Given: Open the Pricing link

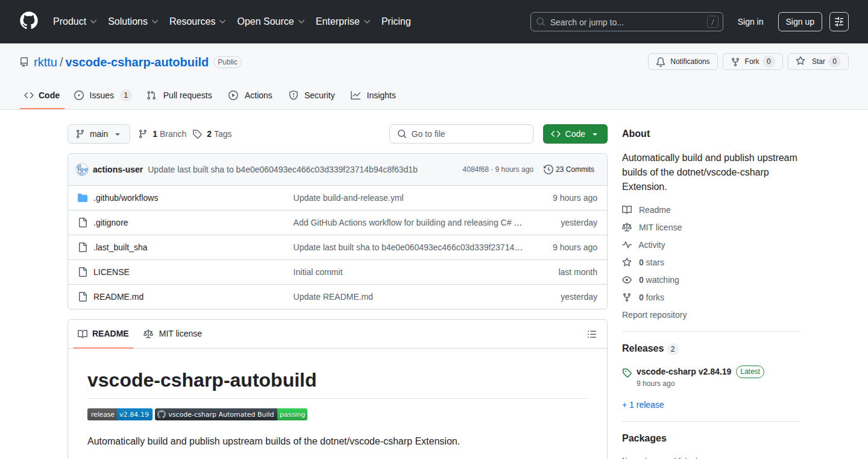Looking at the screenshot, I should [x=396, y=22].
